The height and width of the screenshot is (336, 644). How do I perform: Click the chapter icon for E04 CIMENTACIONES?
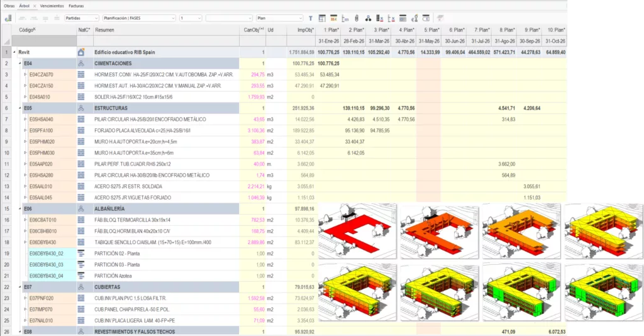81,64
